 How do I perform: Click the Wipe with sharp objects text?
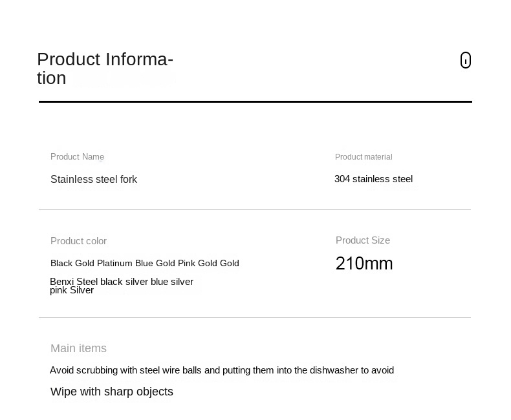pyautogui.click(x=112, y=392)
